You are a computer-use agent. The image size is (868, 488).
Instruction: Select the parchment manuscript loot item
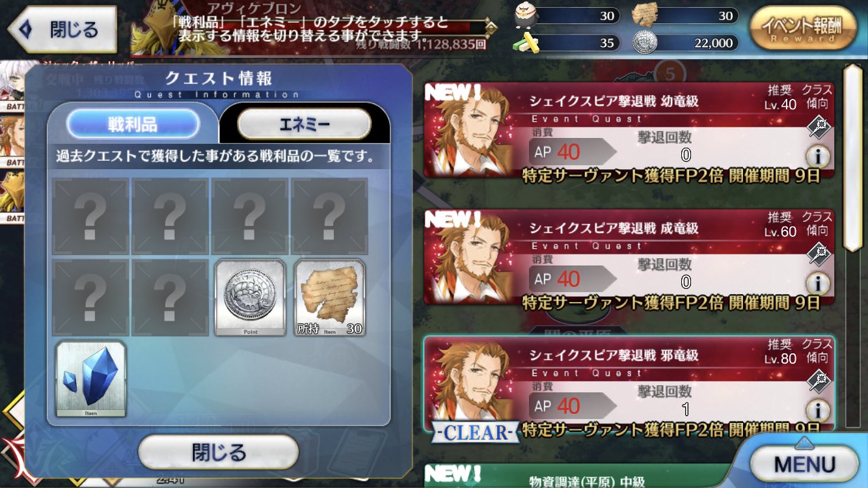pos(330,298)
